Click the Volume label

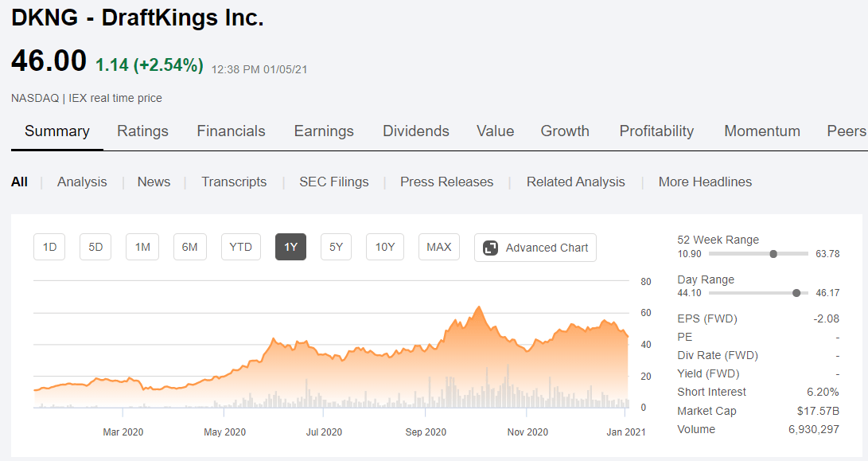(x=696, y=429)
